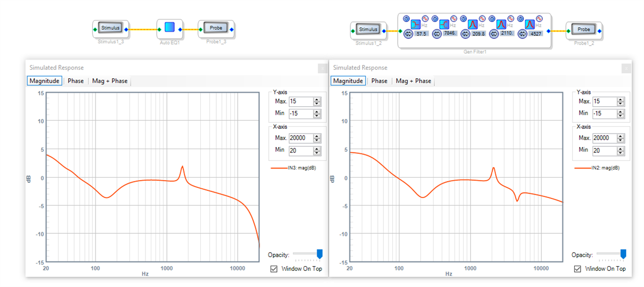The image size is (644, 287).
Task: Click the Auto EQ1 blue square block
Action: [x=170, y=27]
